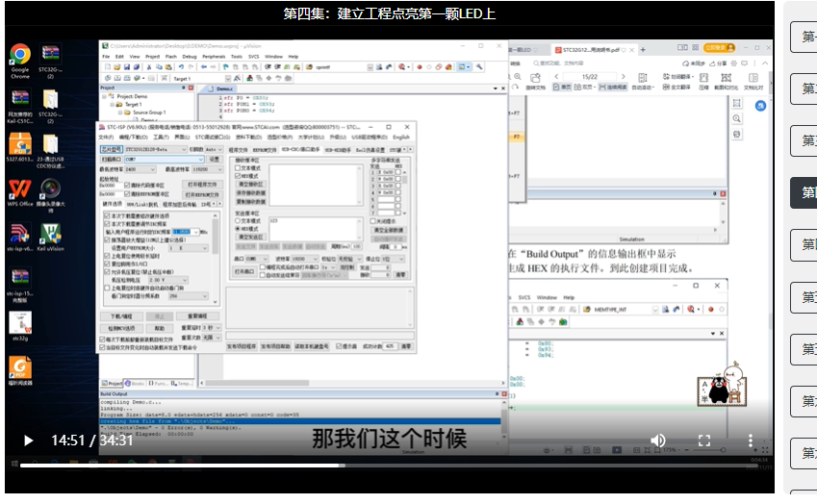The width and height of the screenshot is (817, 504).
Task: Open the orange PDF reader desktop icon
Action: 20,370
